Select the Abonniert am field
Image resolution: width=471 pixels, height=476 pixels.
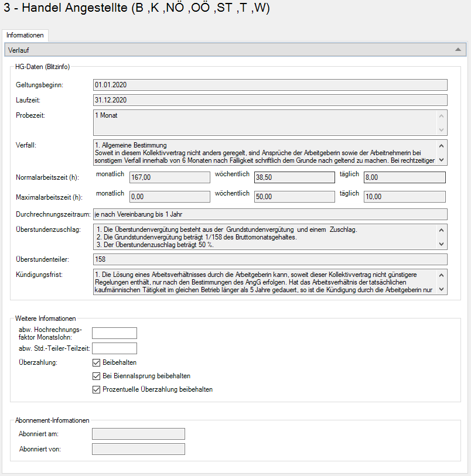click(138, 434)
